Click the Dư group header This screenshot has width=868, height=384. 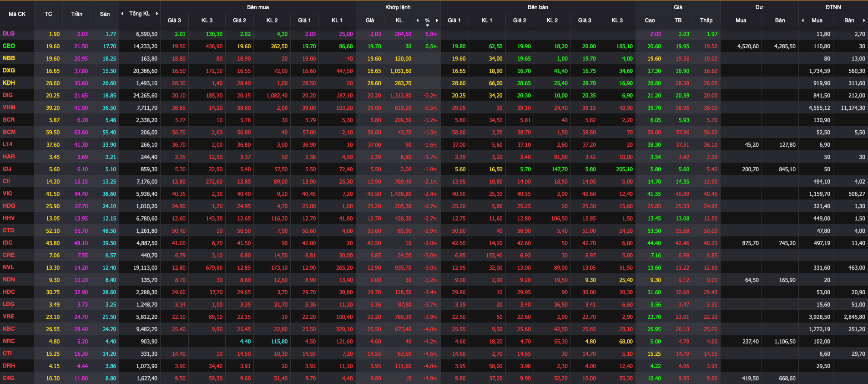click(x=759, y=7)
